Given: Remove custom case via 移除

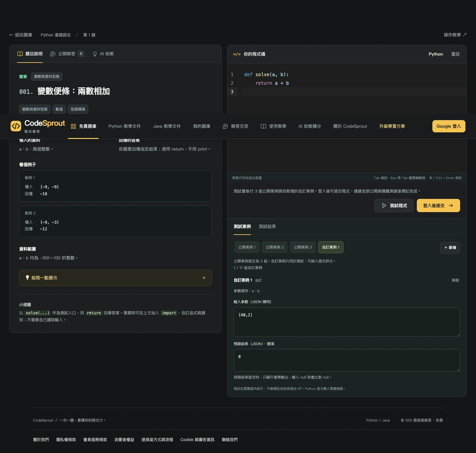Looking at the screenshot, I should click(x=456, y=280).
